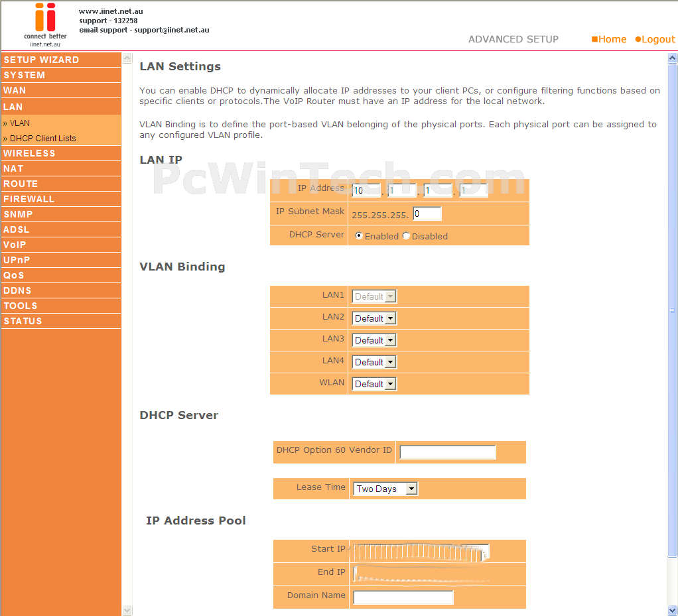Open the WAN menu section
Screen dimensions: 678x616
(x=61, y=90)
